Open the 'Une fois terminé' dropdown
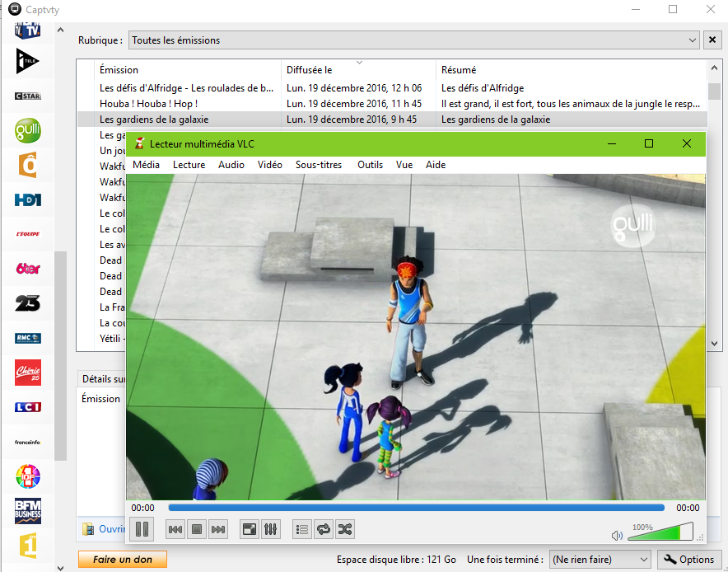Image resolution: width=728 pixels, height=572 pixels. pos(600,560)
